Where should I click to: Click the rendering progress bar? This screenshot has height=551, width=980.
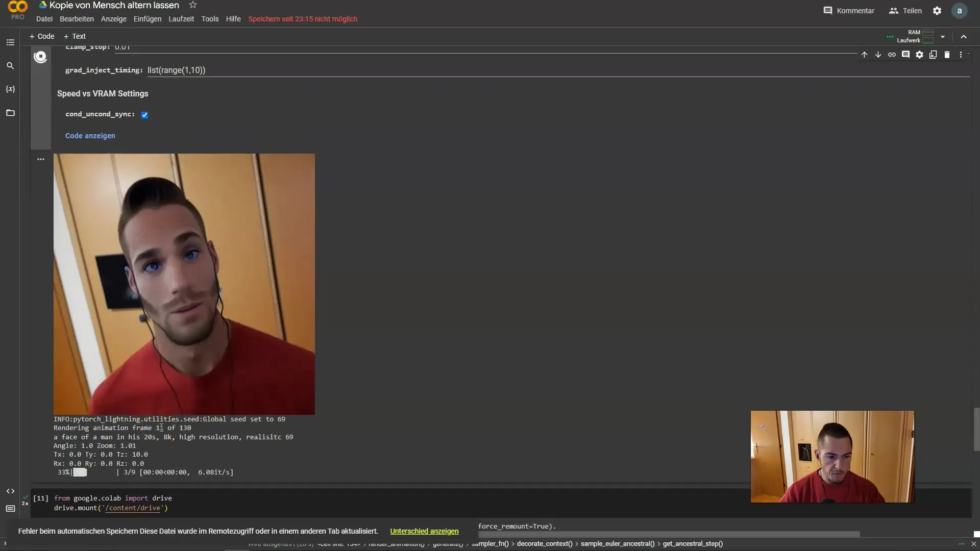95,472
